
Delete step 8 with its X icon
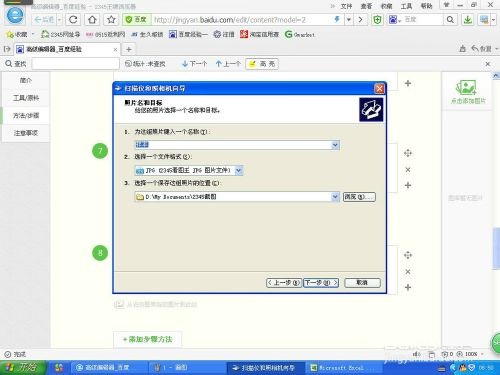point(408,272)
